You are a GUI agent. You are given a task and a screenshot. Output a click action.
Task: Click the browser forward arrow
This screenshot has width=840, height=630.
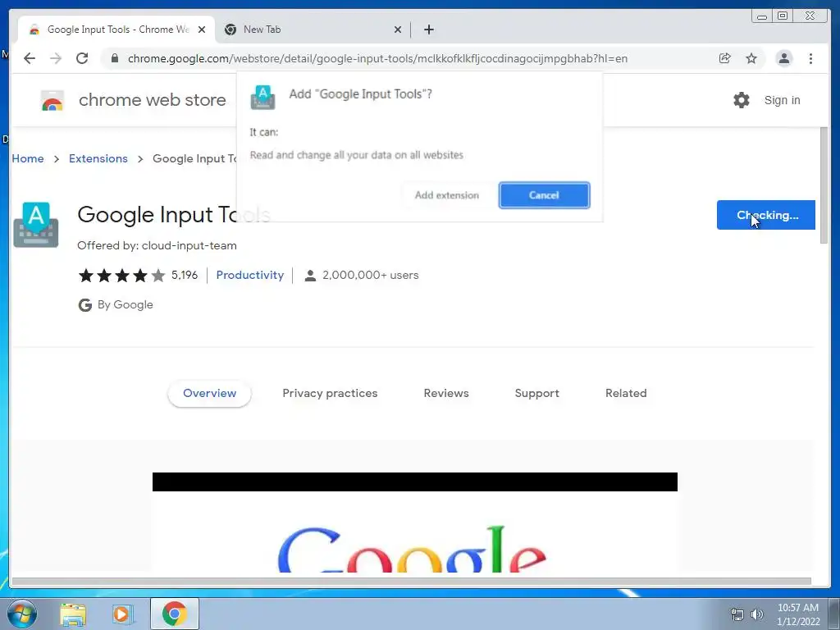(56, 58)
